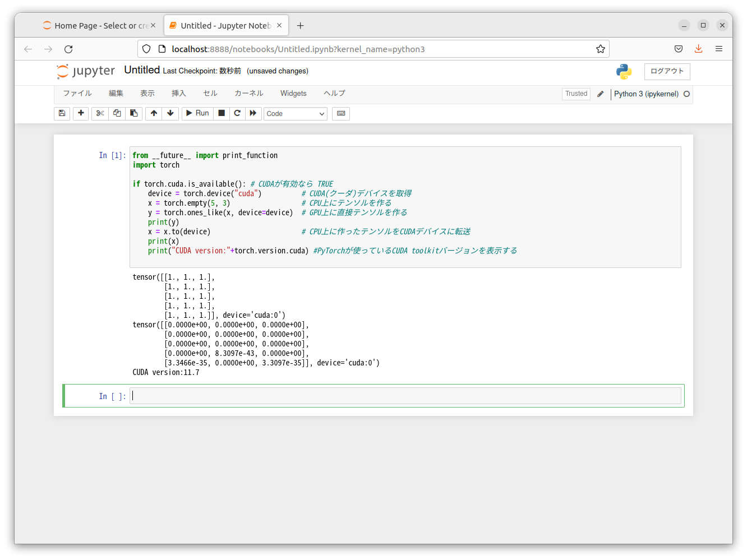Bookmark this page with star icon
The image size is (747, 560).
[x=601, y=49]
